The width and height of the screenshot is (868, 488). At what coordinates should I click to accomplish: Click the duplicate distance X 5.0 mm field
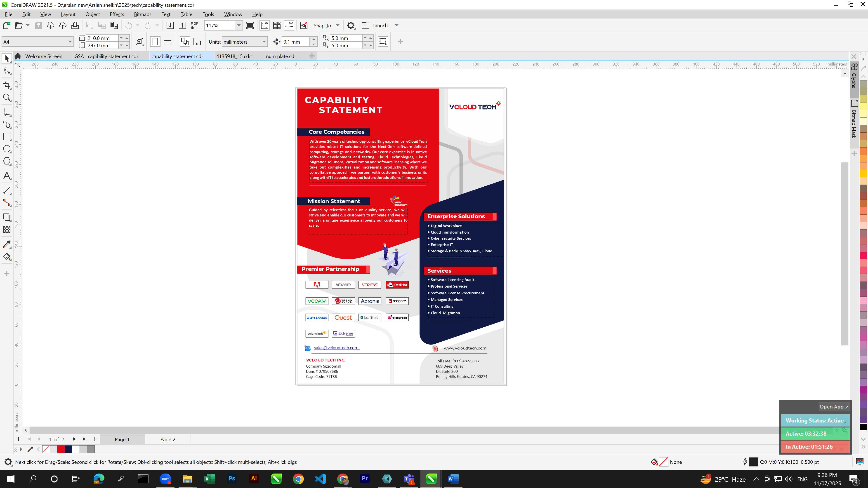pyautogui.click(x=346, y=38)
